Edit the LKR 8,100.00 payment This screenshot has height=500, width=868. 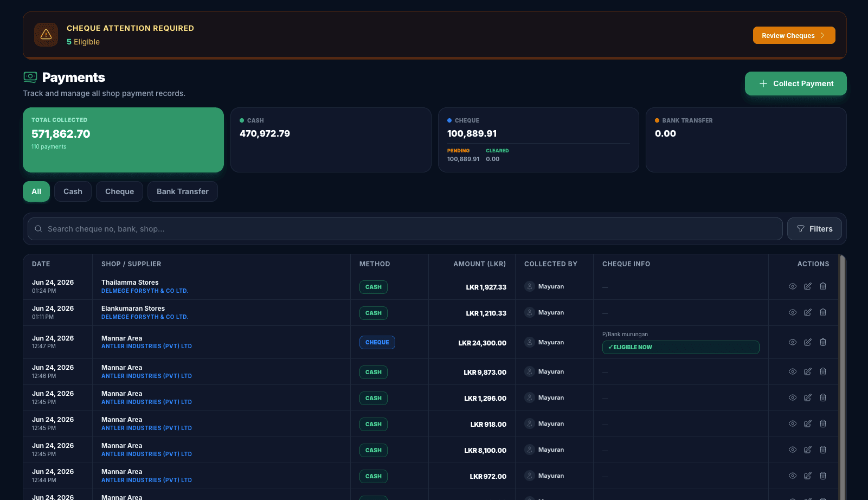coord(808,450)
